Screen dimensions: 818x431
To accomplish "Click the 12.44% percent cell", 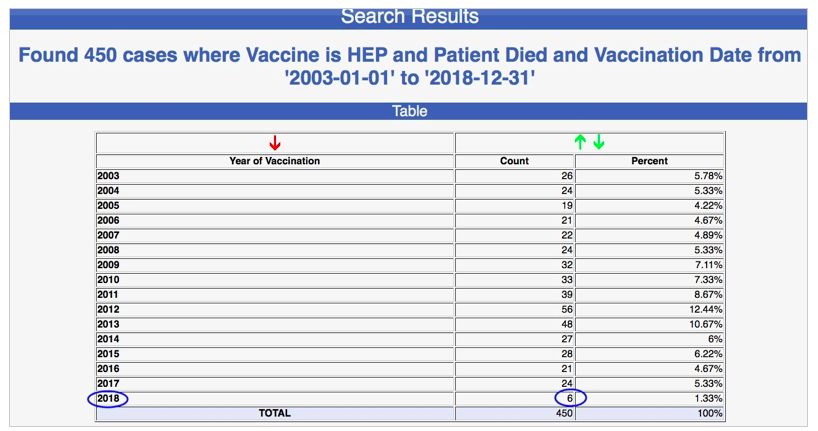I will tap(703, 310).
